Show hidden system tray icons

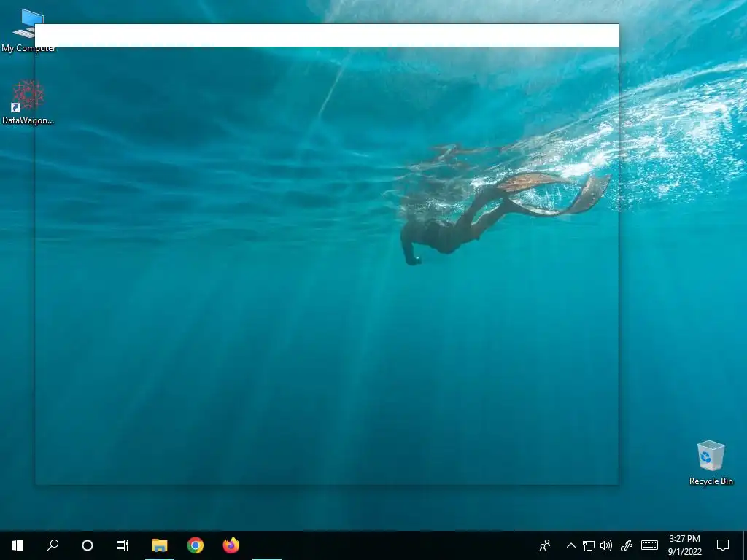[570, 545]
